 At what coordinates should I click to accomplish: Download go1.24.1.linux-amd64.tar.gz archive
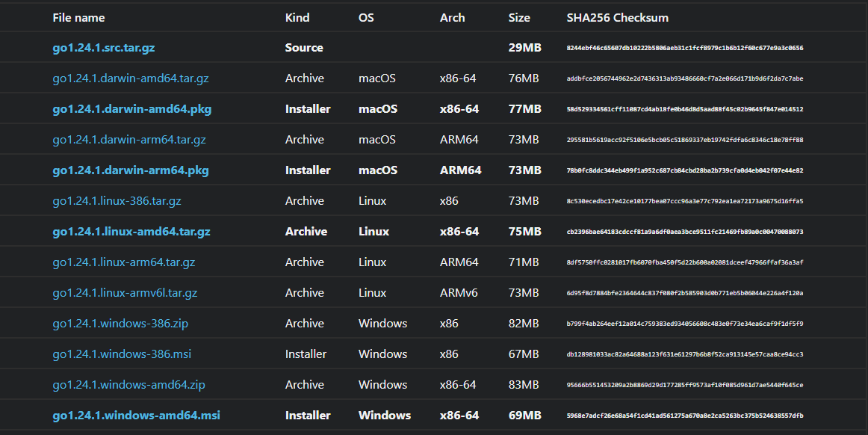(x=131, y=232)
